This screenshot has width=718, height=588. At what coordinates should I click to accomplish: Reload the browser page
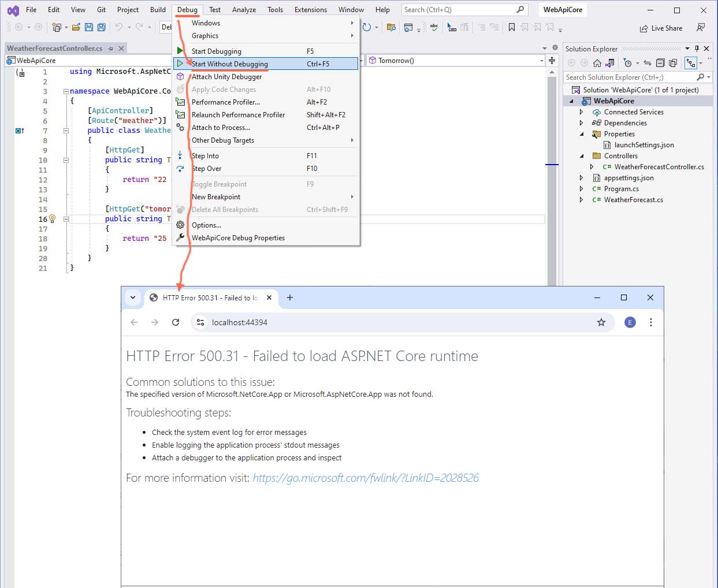(176, 322)
